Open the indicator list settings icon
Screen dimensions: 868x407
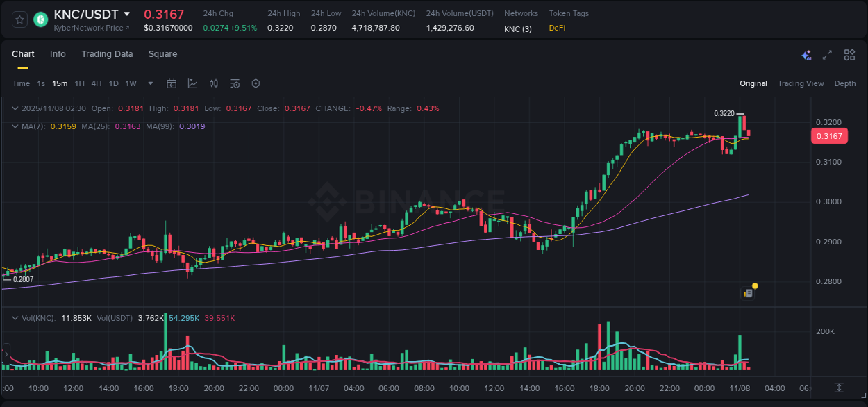[x=234, y=83]
